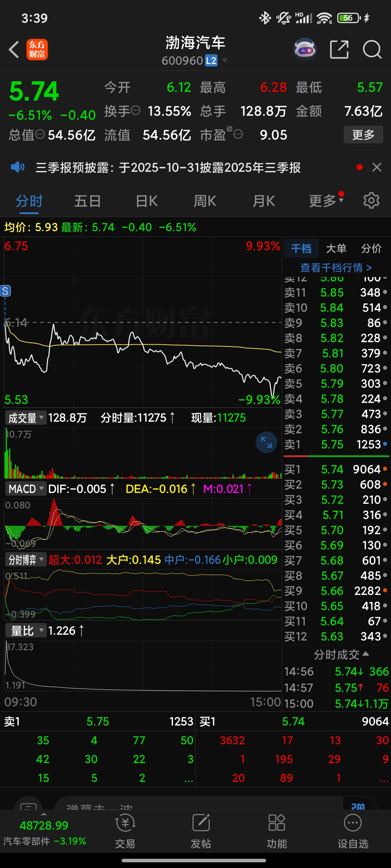This screenshot has width=391, height=868.
Task: Open the 发帖 post icon
Action: point(201,831)
